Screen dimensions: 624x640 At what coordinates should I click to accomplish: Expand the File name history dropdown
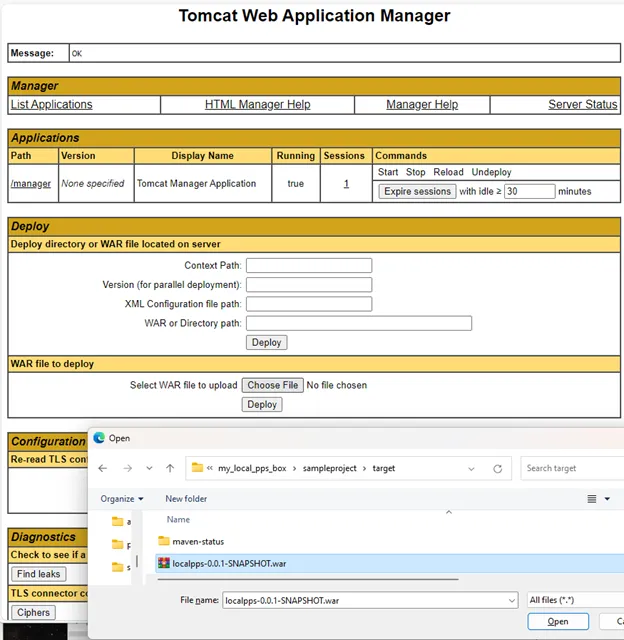510,600
